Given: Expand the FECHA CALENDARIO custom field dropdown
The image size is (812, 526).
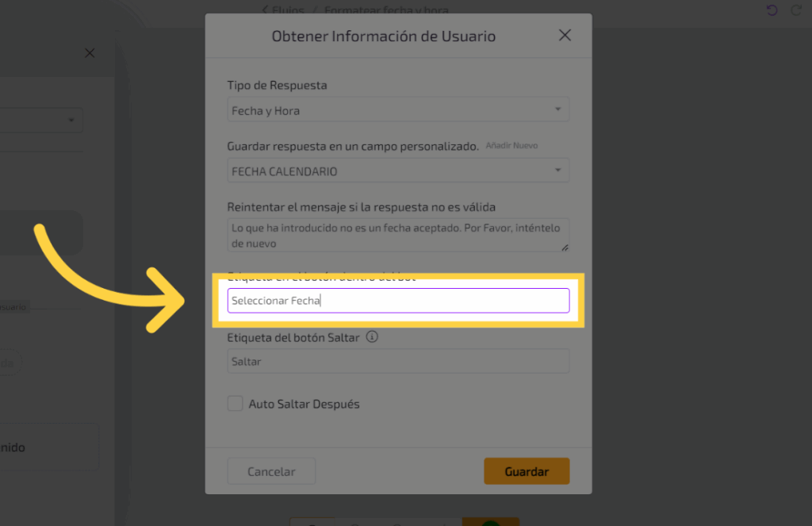Looking at the screenshot, I should 398,171.
